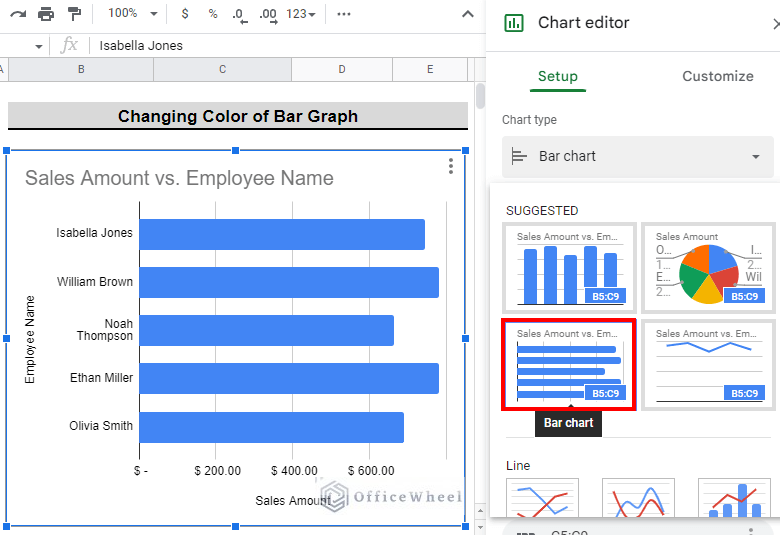
Task: Open the 100% zoom dropdown
Action: click(x=133, y=13)
